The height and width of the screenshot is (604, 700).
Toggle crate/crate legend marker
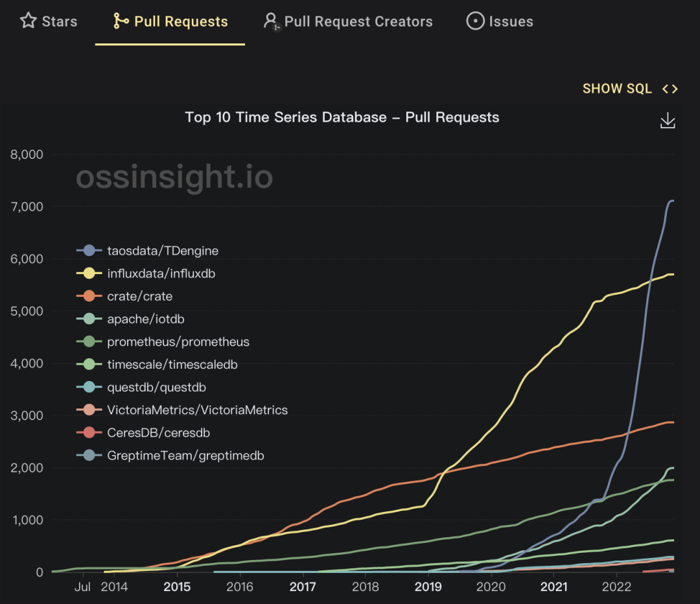pos(89,296)
